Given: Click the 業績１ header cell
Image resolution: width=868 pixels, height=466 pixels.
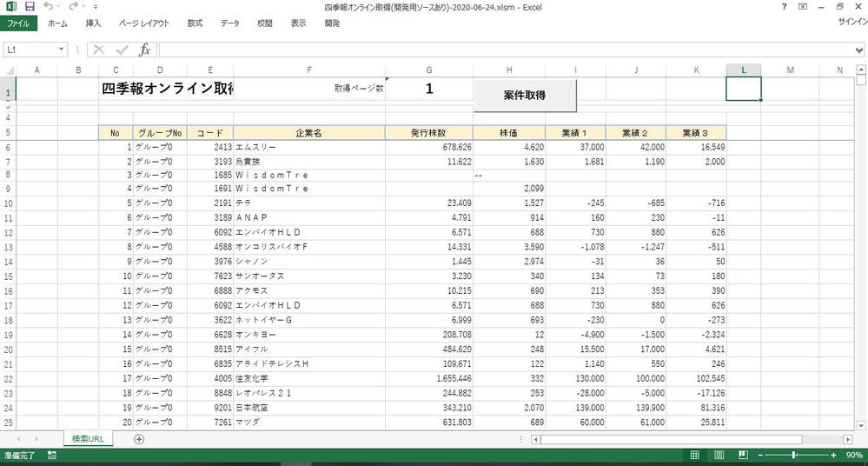Looking at the screenshot, I should point(575,133).
